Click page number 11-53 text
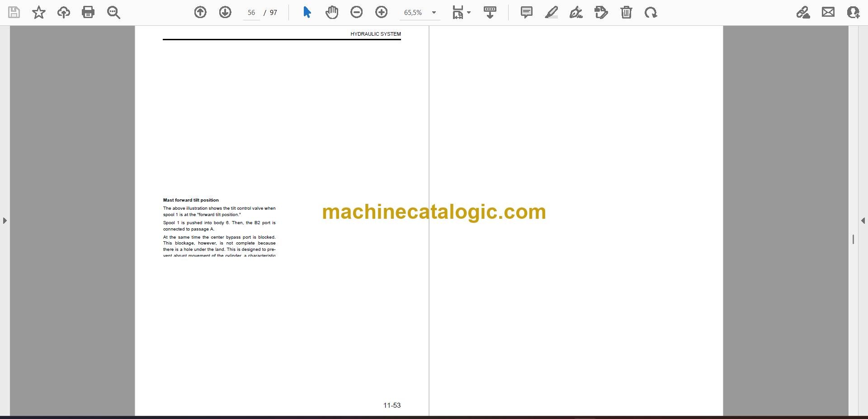The width and height of the screenshot is (868, 419). pos(392,405)
